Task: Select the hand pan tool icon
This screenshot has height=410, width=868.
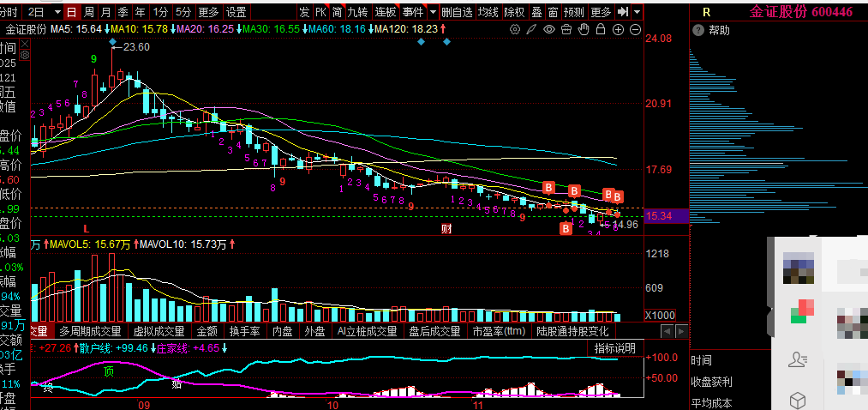Action: pyautogui.click(x=584, y=29)
